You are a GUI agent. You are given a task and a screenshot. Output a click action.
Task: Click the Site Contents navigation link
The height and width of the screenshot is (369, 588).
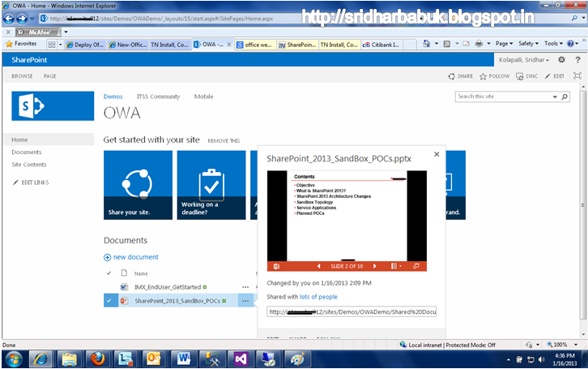tap(29, 165)
